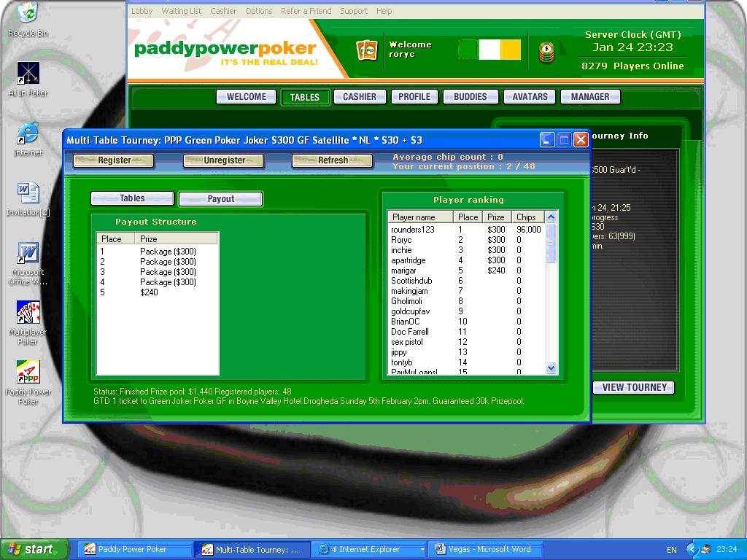Switch to the BUDDIES tab
Viewport: 747px width, 560px height.
point(471,97)
